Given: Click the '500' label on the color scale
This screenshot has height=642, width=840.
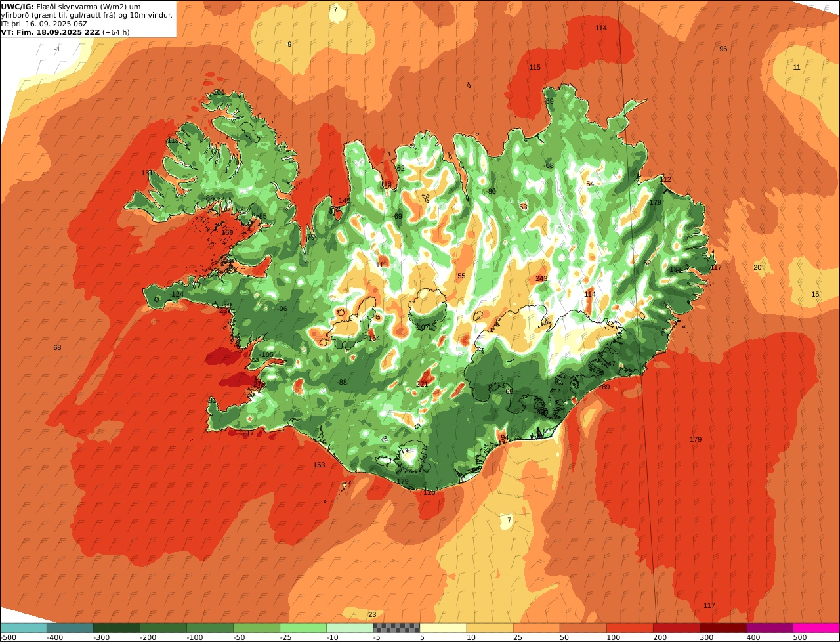Looking at the screenshot, I should click(799, 637).
